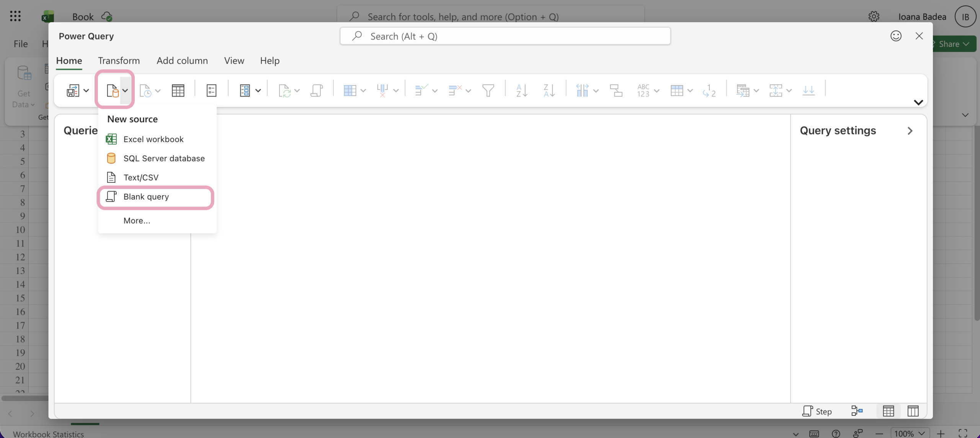Expand the Close & Load dropdown arrow

tap(86, 91)
